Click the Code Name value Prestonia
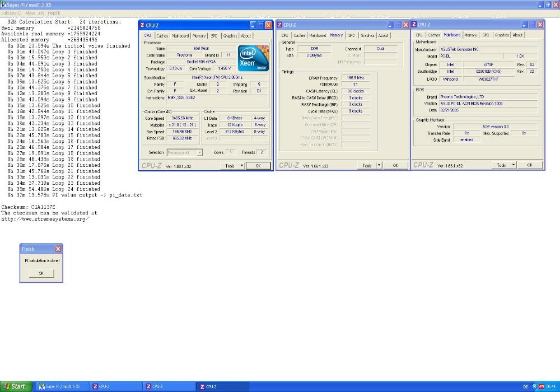The height and width of the screenshot is (392, 560). 184,55
